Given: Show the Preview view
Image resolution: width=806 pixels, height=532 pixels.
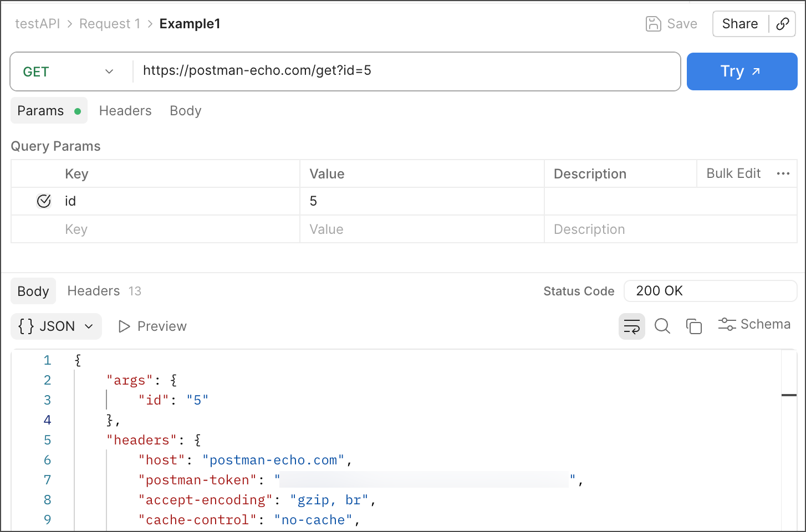Looking at the screenshot, I should coord(152,326).
